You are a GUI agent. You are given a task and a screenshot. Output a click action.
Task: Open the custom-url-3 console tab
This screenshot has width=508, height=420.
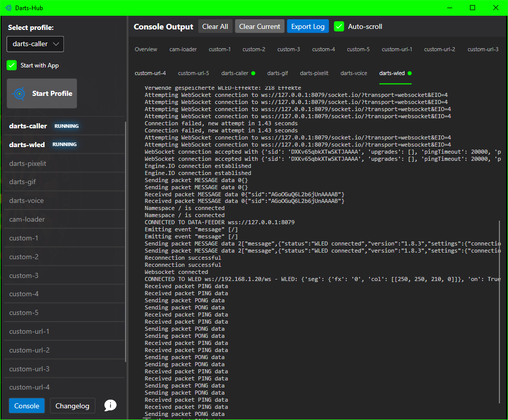tap(483, 49)
